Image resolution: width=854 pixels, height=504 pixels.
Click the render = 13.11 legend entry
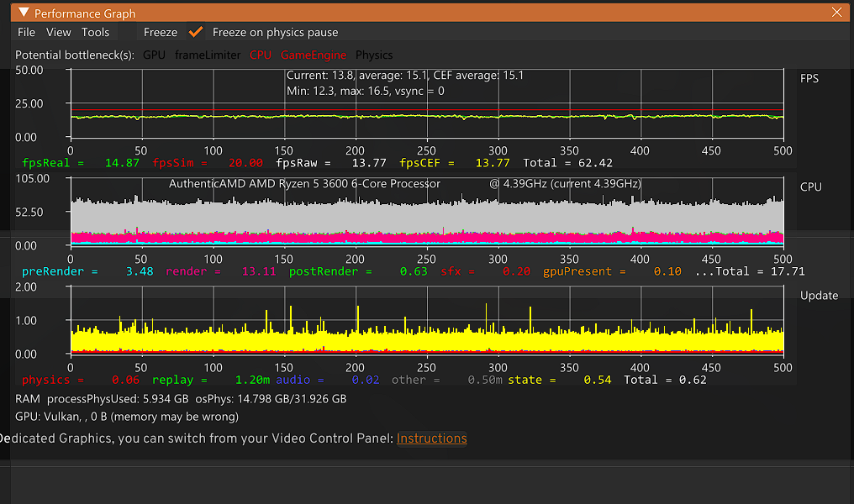(220, 271)
